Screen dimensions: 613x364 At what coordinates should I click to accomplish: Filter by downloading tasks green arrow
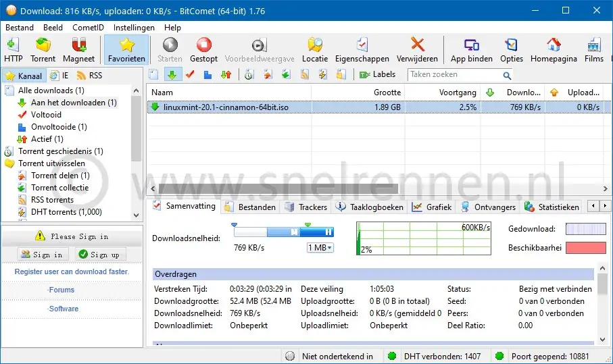tap(172, 74)
